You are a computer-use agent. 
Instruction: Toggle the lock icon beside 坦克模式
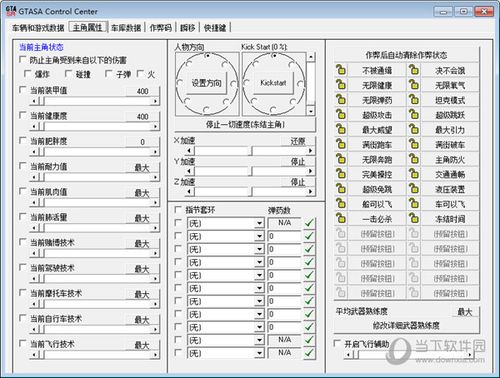coord(414,100)
